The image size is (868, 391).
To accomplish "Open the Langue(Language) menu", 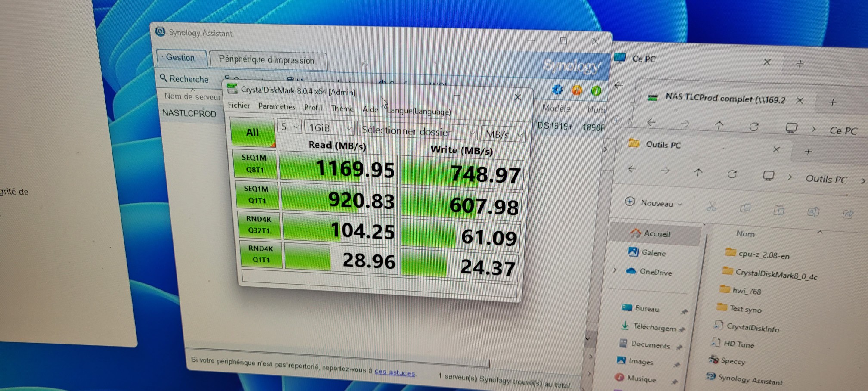I will (x=419, y=111).
